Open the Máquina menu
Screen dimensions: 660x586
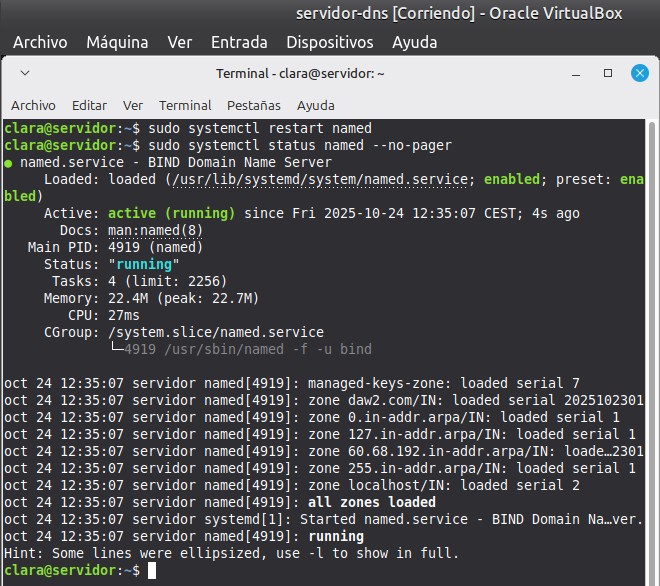click(x=117, y=42)
